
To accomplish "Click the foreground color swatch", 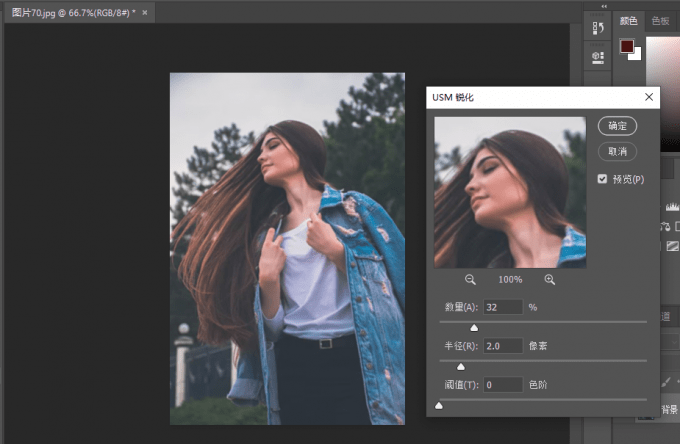I will (626, 47).
